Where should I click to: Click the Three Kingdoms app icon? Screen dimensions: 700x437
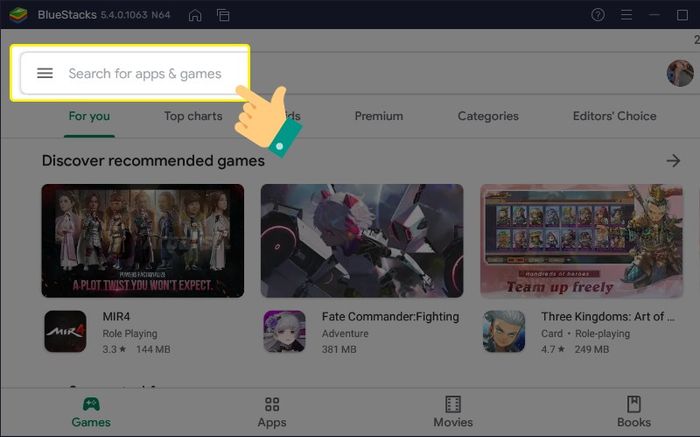pyautogui.click(x=504, y=331)
